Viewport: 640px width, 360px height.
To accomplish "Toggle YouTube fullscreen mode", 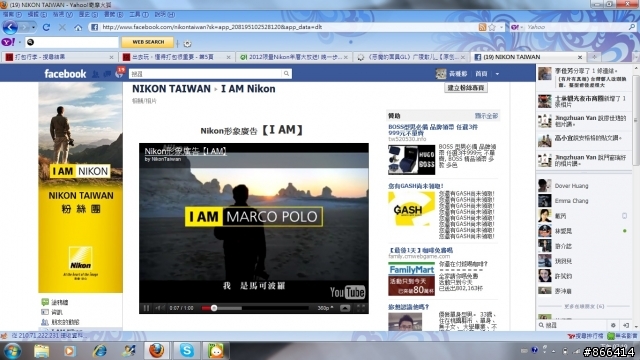I will pyautogui.click(x=361, y=308).
